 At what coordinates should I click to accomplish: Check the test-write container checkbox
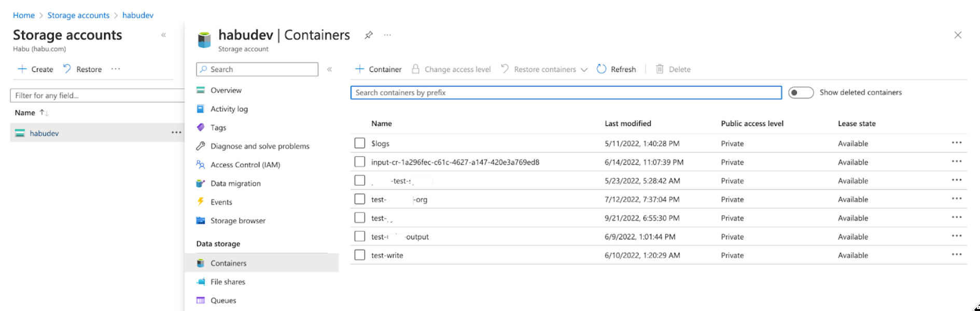coord(360,255)
